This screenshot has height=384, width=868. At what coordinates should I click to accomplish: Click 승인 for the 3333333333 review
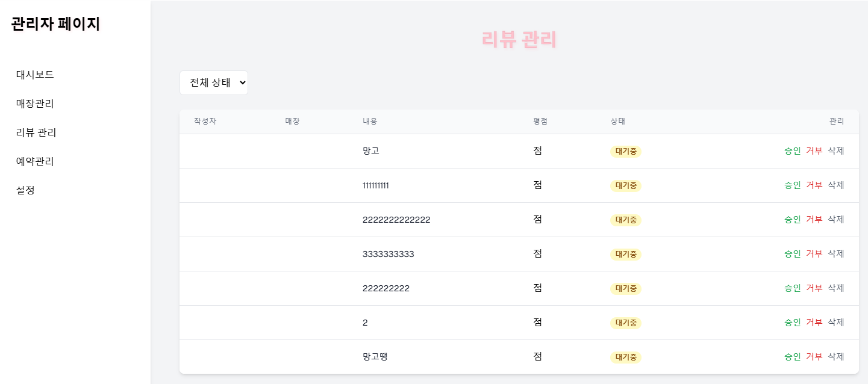(x=792, y=253)
